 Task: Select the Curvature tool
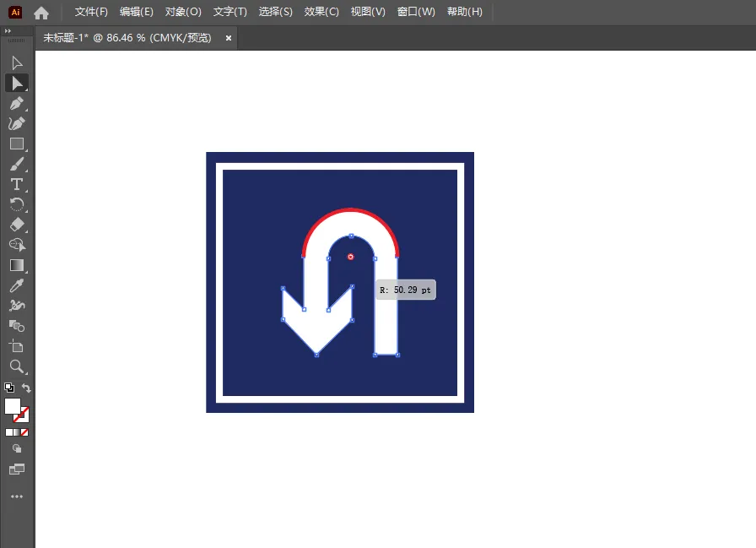coord(17,123)
